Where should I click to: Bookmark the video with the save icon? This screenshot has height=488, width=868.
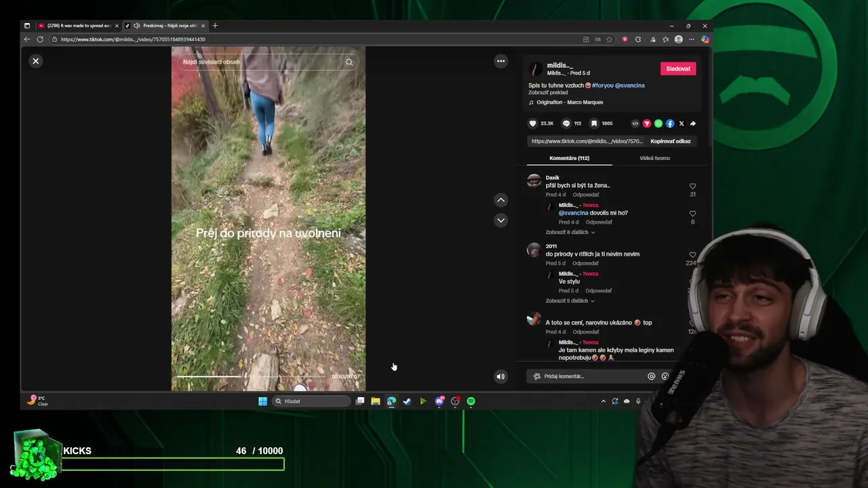point(594,123)
